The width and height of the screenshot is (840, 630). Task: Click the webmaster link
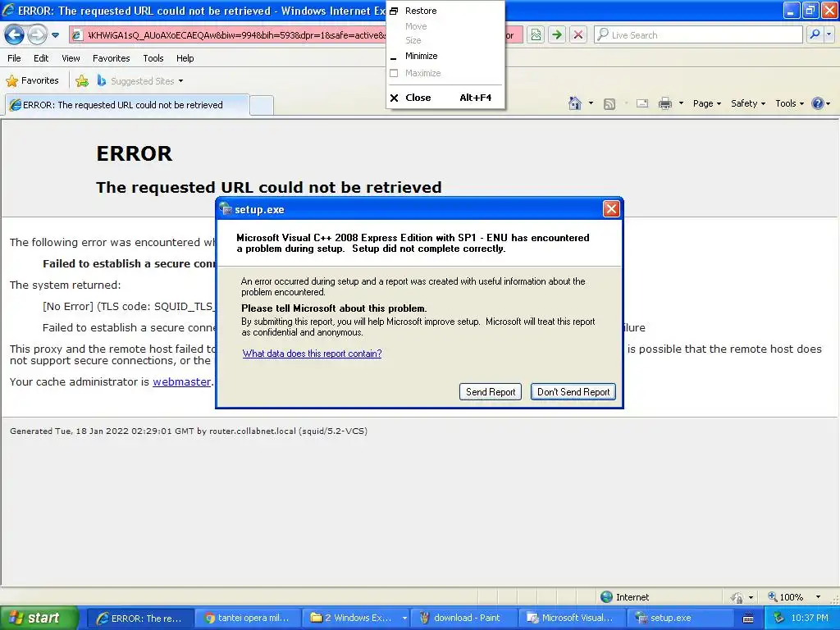[181, 382]
